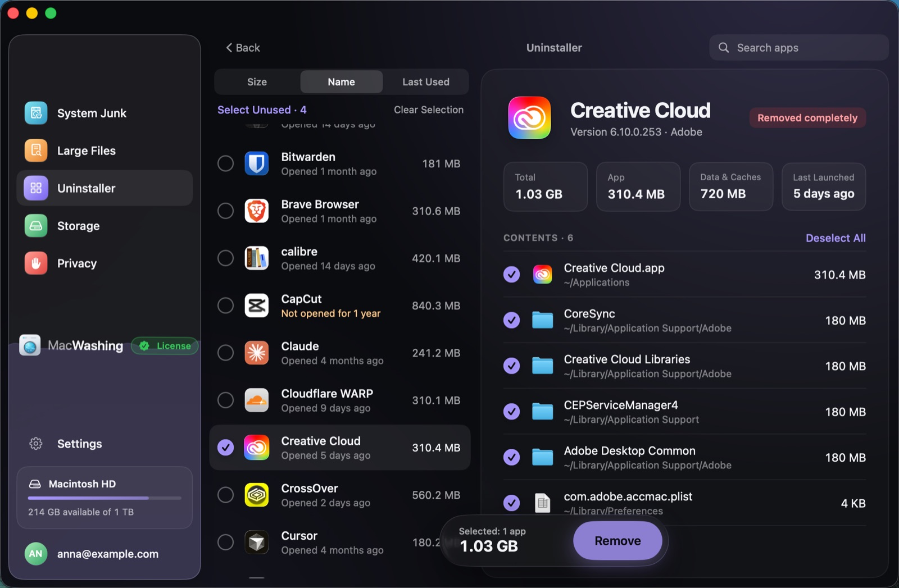
Task: Click the CapCut app icon
Action: click(x=257, y=306)
